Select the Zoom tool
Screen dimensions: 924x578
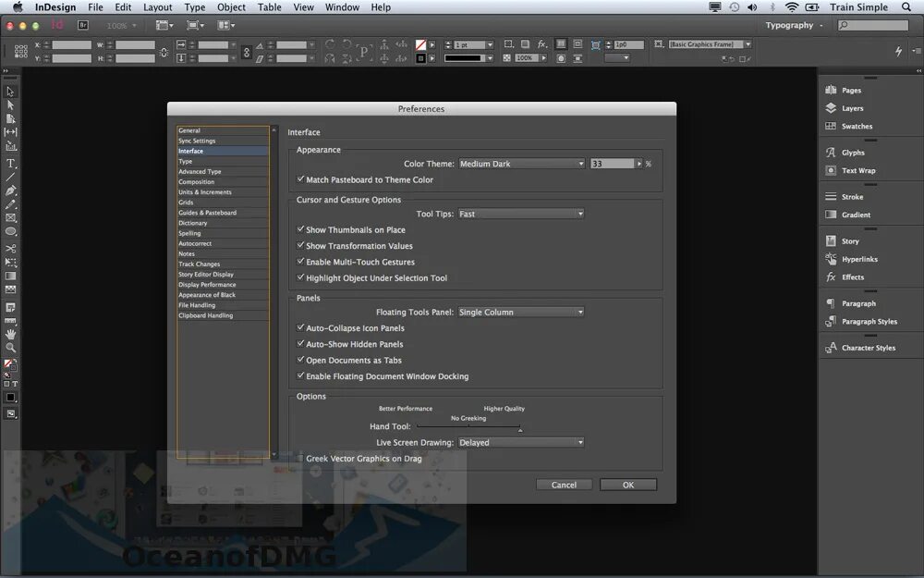(x=10, y=348)
